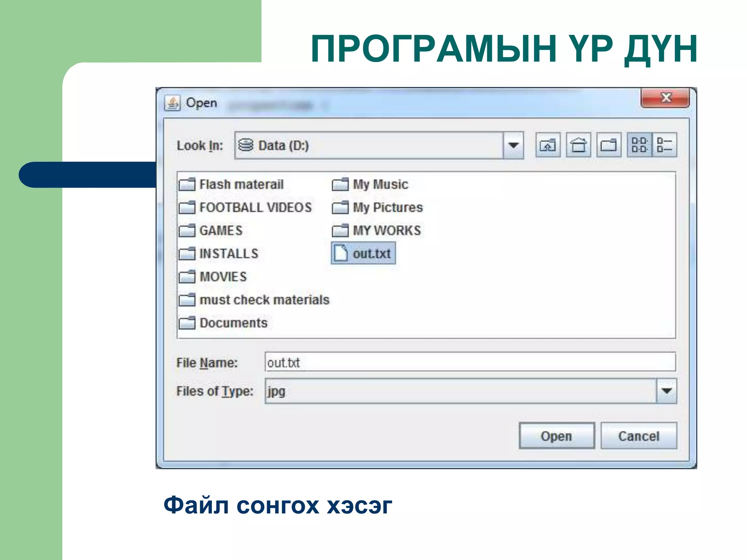Open the Look In drive dropdown arrow

pos(513,145)
